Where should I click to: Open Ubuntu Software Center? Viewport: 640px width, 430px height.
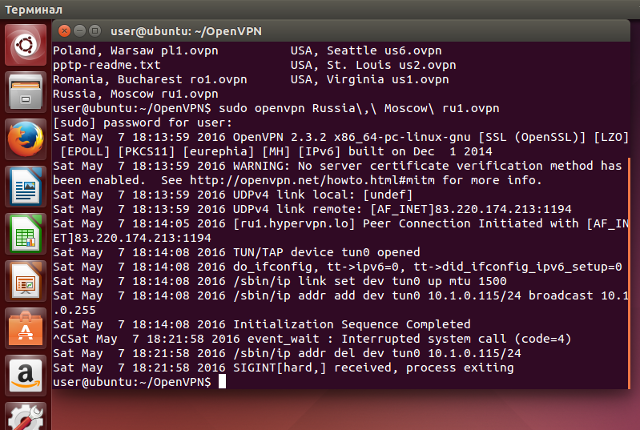[x=26, y=328]
